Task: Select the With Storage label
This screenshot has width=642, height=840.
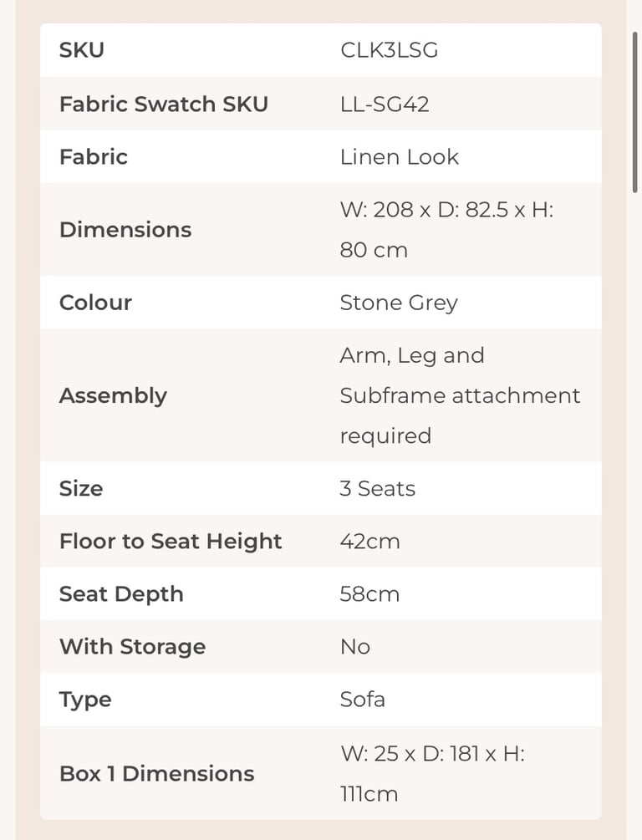Action: 132,647
